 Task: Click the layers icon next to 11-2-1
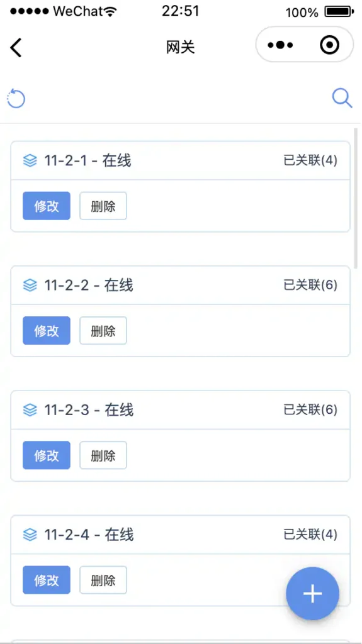click(x=30, y=160)
